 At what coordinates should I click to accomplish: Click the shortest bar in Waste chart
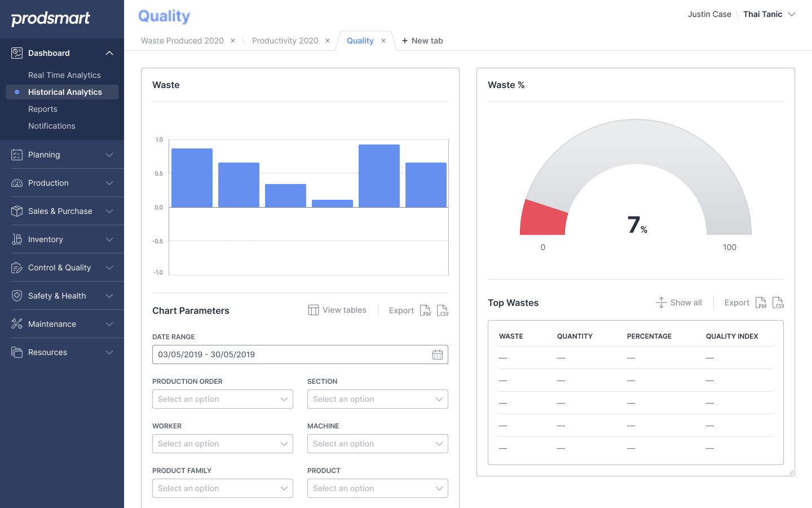(332, 204)
